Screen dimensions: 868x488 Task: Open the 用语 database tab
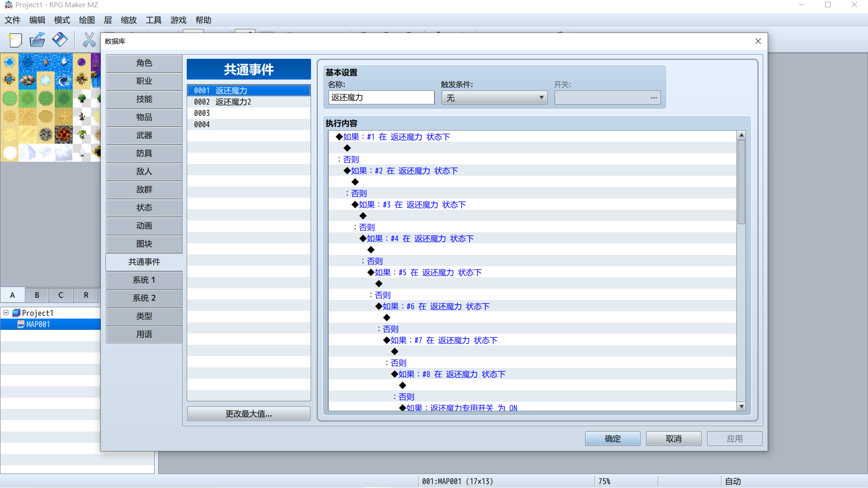pyautogui.click(x=144, y=334)
